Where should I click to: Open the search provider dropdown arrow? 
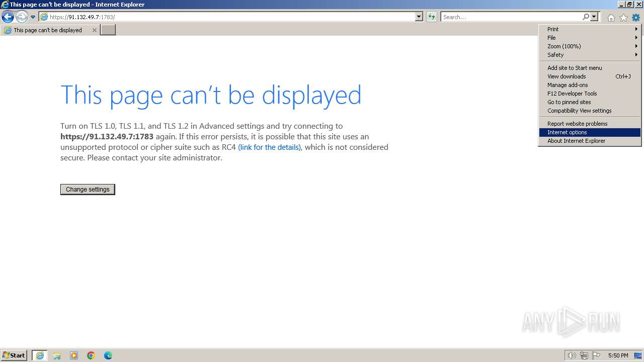click(x=594, y=17)
